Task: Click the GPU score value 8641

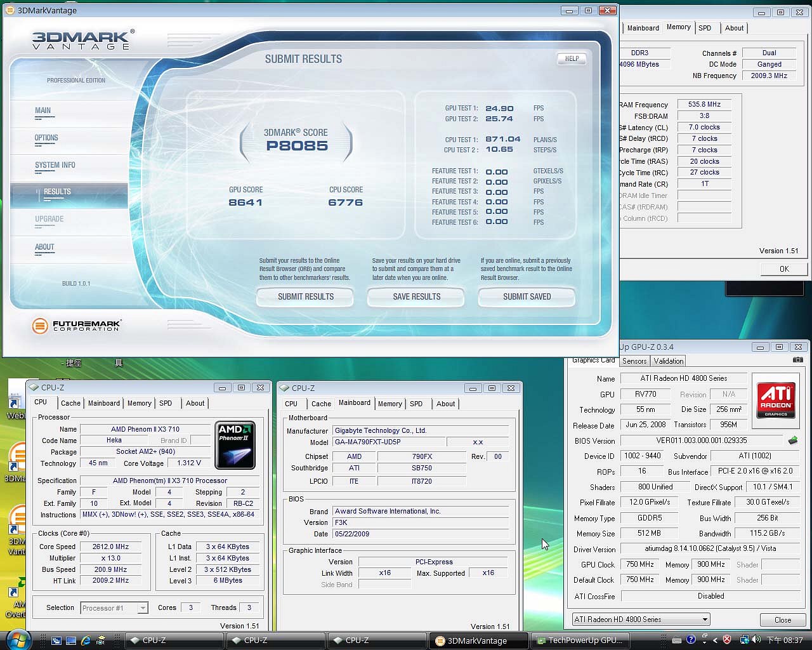Action: [x=246, y=202]
